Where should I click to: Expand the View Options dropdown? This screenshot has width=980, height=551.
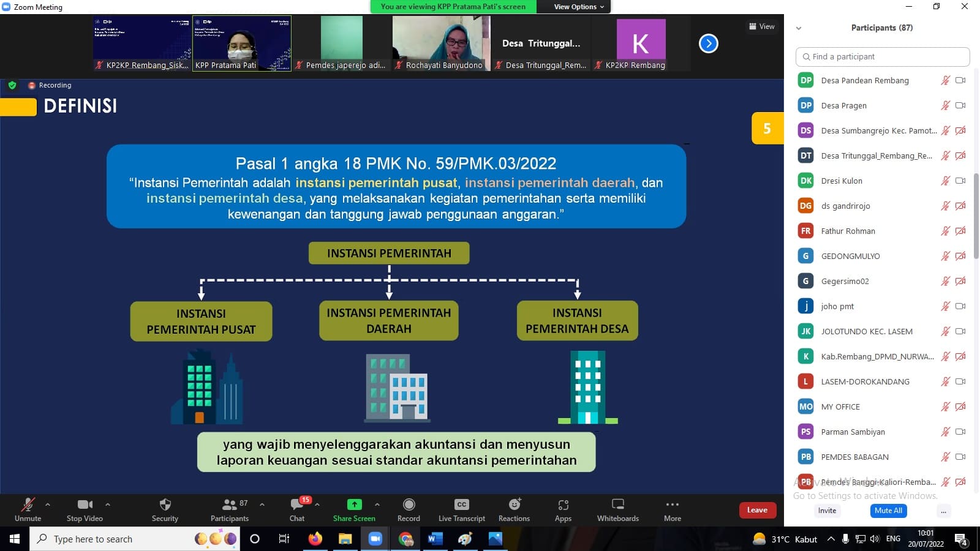(x=579, y=7)
